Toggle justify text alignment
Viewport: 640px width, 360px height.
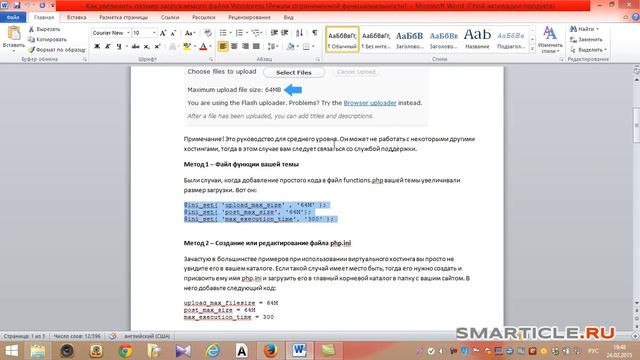click(x=256, y=47)
